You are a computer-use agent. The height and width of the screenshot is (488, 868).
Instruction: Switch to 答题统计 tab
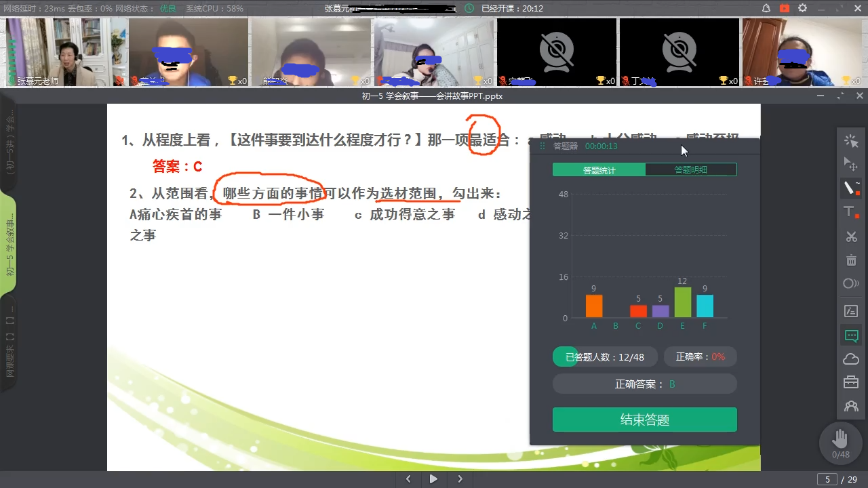tap(599, 169)
